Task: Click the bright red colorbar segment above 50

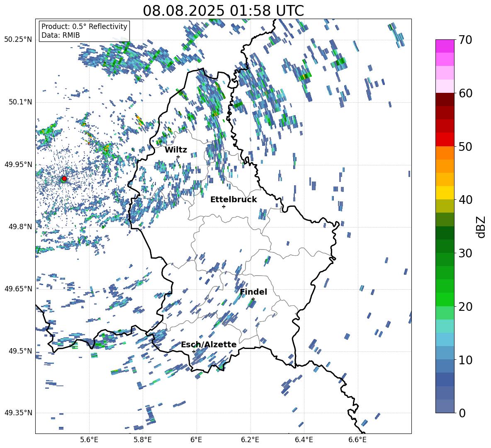Action: [x=445, y=140]
